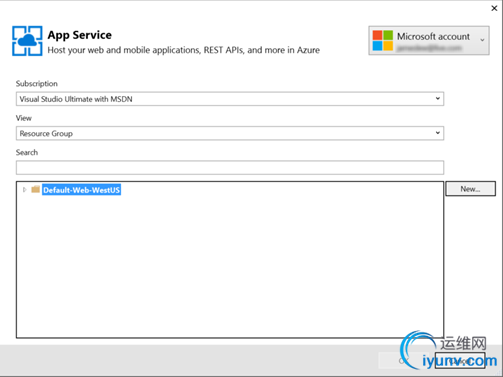This screenshot has width=503, height=377.
Task: Open the Subscription dropdown
Action: tap(230, 99)
